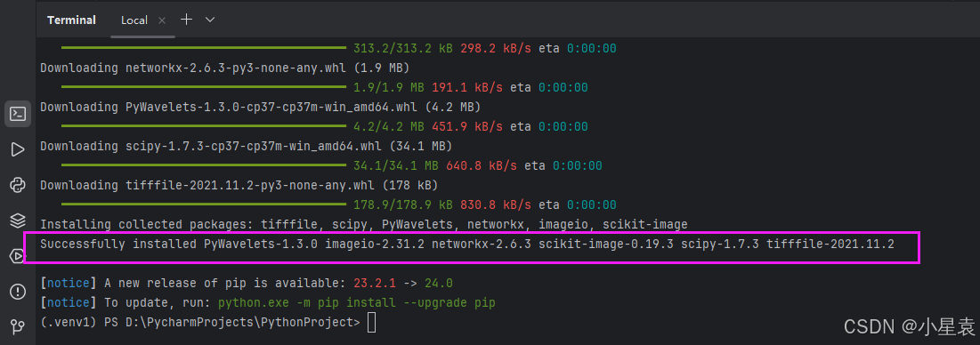Viewport: 980px width, 345px height.
Task: Open the Git version control icon
Action: coord(18,326)
